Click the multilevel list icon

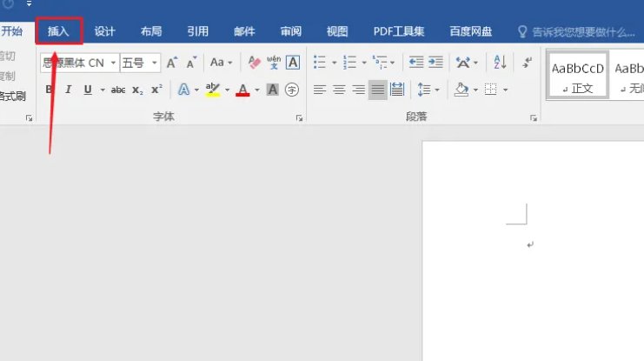381,63
